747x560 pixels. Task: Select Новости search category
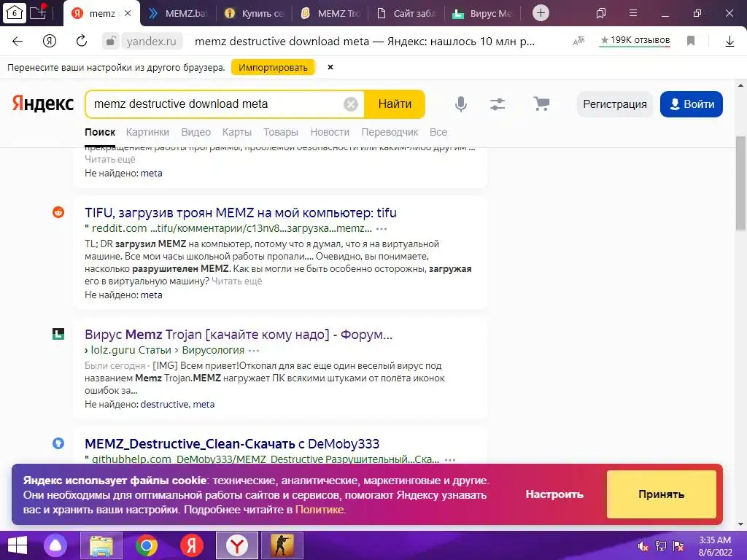pyautogui.click(x=330, y=132)
